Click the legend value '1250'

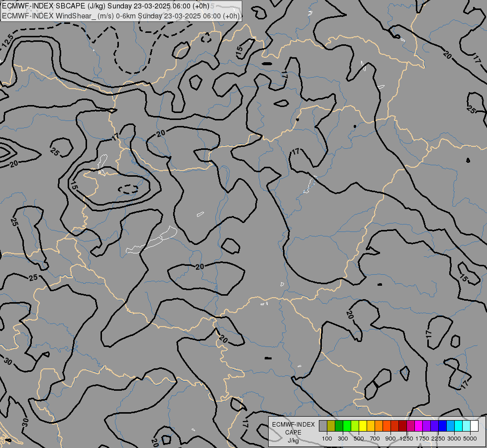(406, 439)
